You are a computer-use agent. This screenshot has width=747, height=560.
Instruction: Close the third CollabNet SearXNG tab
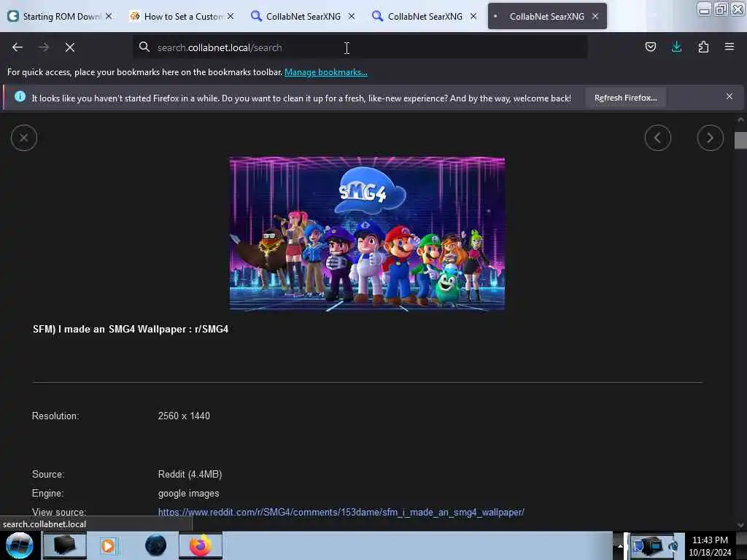473,16
